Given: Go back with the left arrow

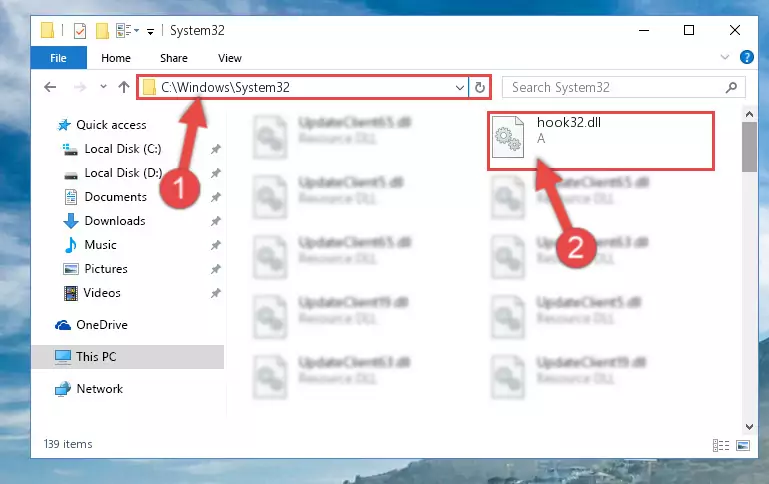Looking at the screenshot, I should coord(50,87).
